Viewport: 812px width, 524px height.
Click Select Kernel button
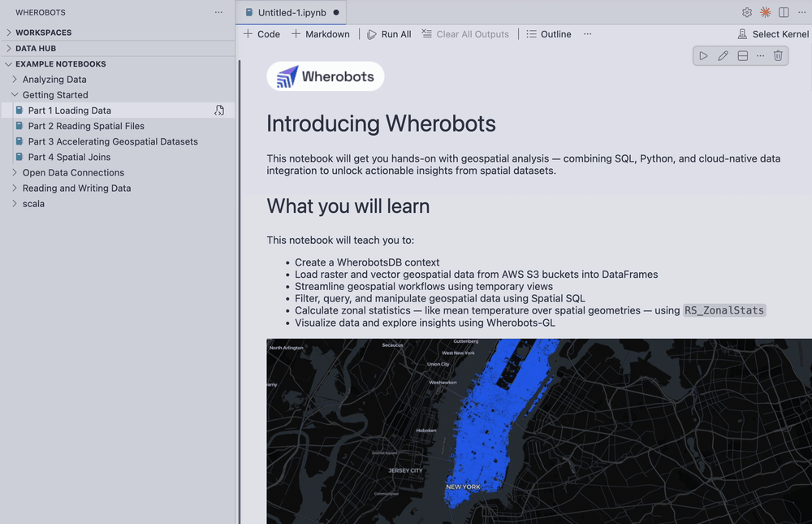point(773,34)
